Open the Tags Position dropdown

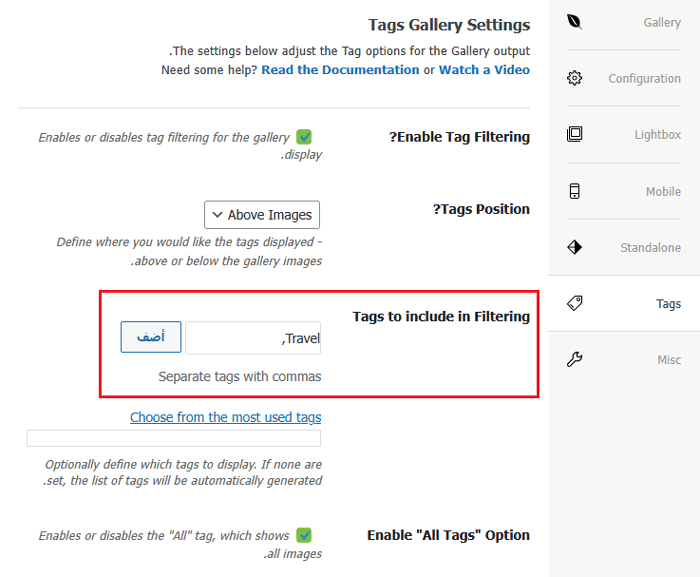pyautogui.click(x=262, y=214)
